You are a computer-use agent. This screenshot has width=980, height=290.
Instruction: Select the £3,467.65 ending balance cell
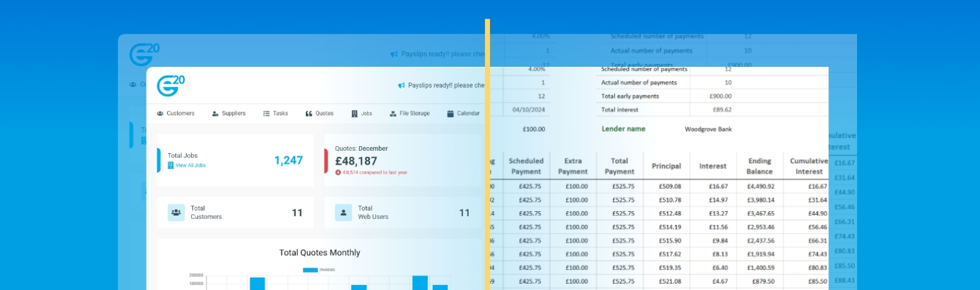[760, 214]
